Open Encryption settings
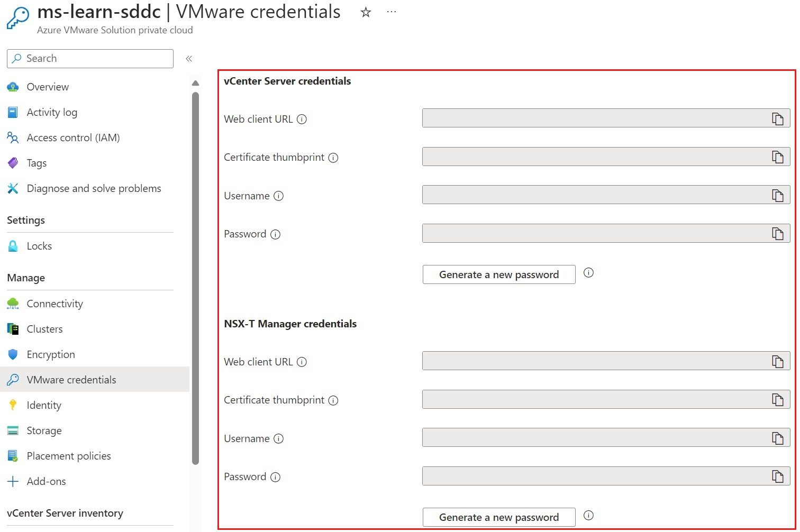 [50, 354]
